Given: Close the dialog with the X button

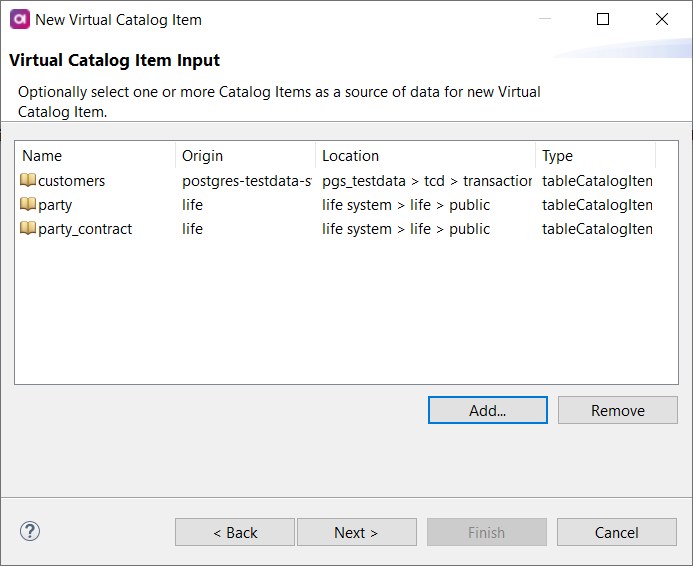Looking at the screenshot, I should pyautogui.click(x=661, y=19).
